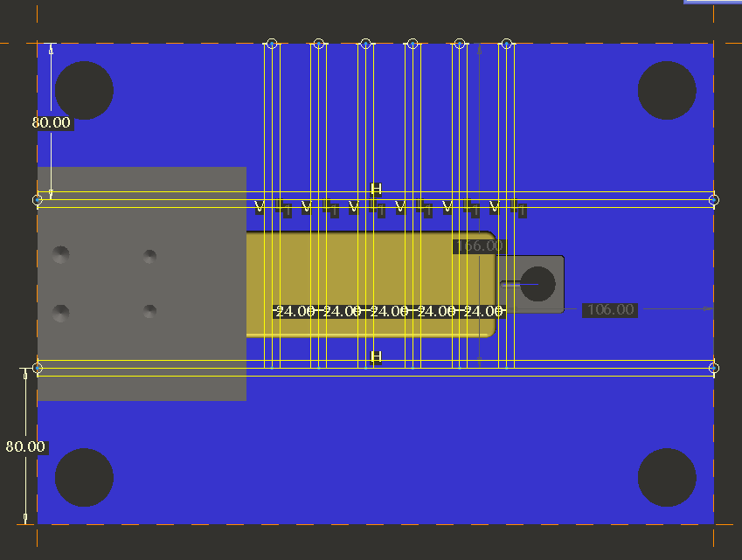Select the 80.00 dimension at the upper left
Viewport: 742px width, 560px height.
[x=51, y=122]
